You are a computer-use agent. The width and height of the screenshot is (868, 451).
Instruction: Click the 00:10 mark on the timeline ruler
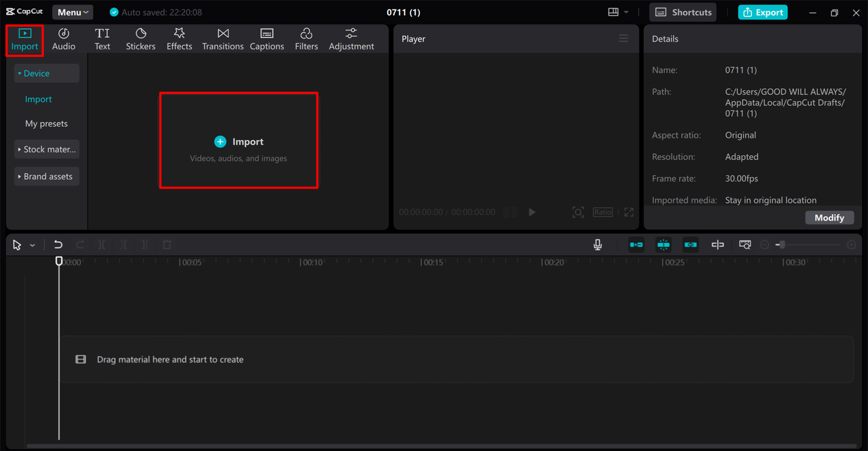click(312, 262)
